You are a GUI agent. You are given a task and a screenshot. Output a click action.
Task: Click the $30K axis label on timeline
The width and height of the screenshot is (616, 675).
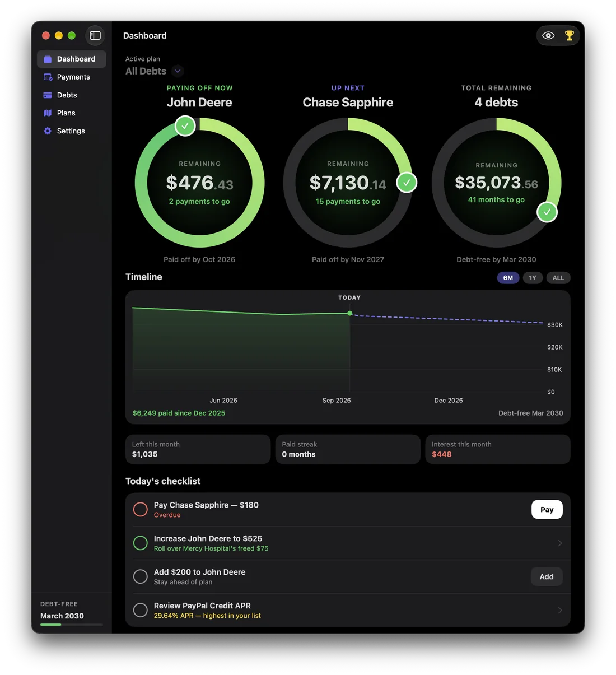[555, 325]
